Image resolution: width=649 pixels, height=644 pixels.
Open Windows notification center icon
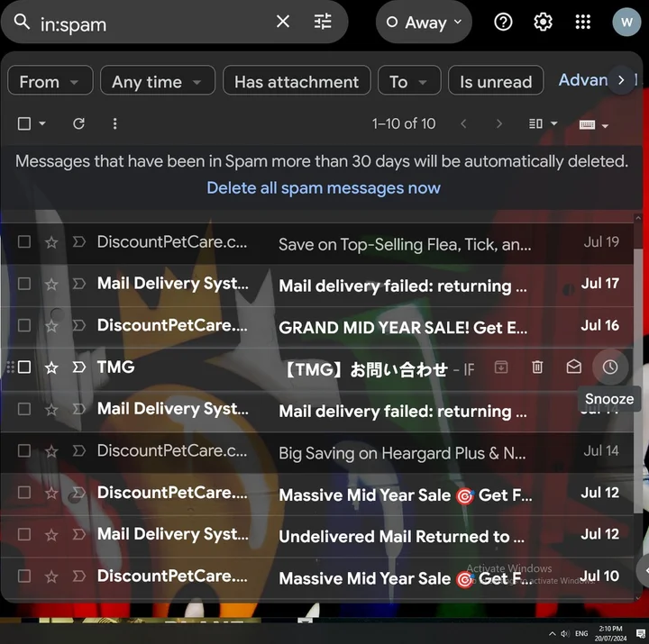coord(641,633)
